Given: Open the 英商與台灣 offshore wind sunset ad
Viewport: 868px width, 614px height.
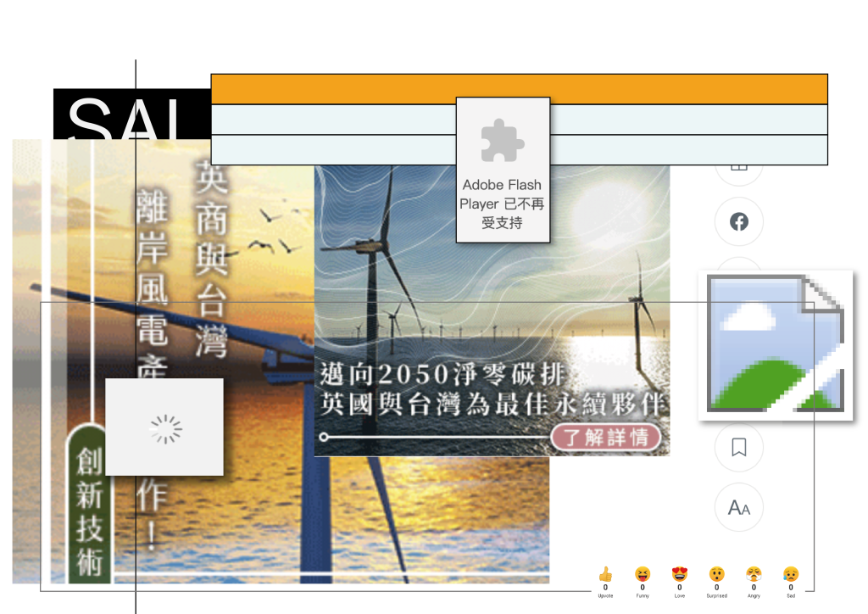Looking at the screenshot, I should (x=281, y=361).
